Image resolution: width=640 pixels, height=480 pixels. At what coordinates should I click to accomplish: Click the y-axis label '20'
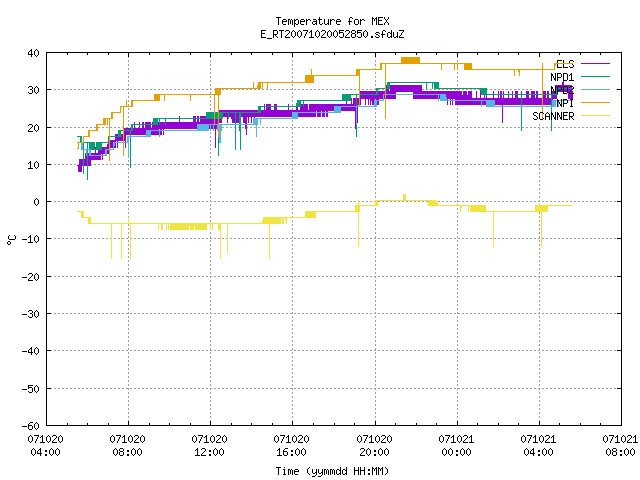click(33, 128)
